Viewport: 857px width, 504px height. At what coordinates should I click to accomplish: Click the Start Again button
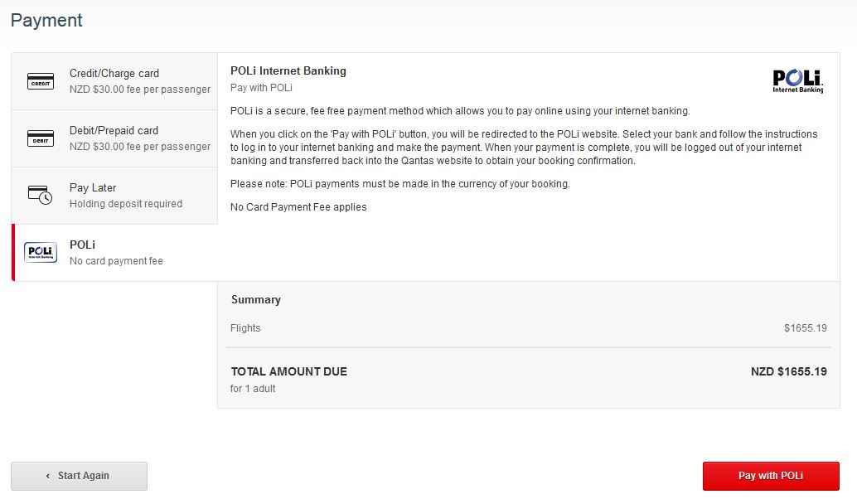pos(80,476)
